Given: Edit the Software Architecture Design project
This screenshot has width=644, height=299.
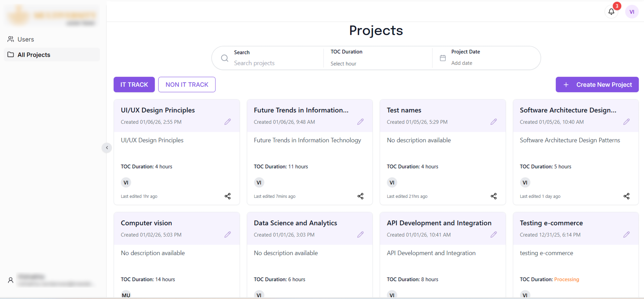Looking at the screenshot, I should click(x=626, y=122).
